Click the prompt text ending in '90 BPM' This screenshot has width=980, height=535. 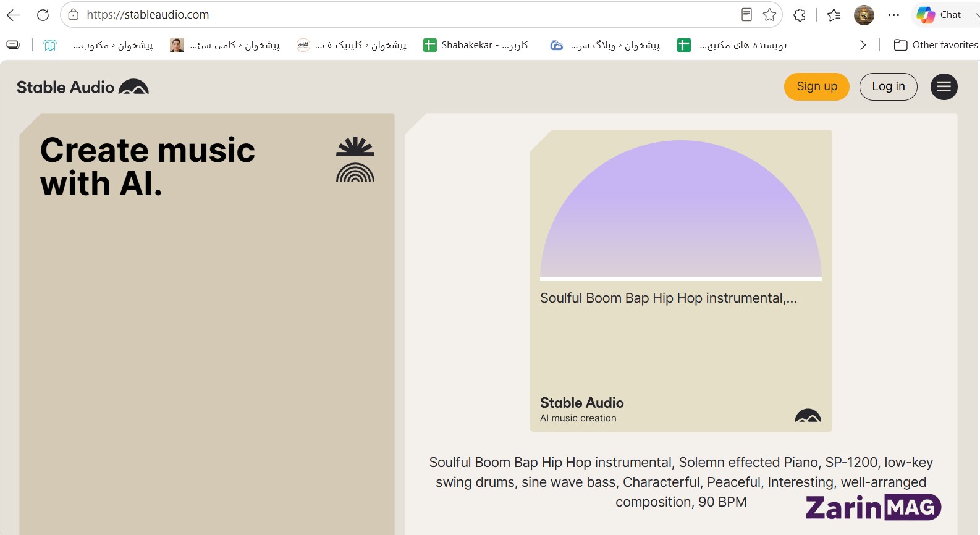pyautogui.click(x=681, y=482)
